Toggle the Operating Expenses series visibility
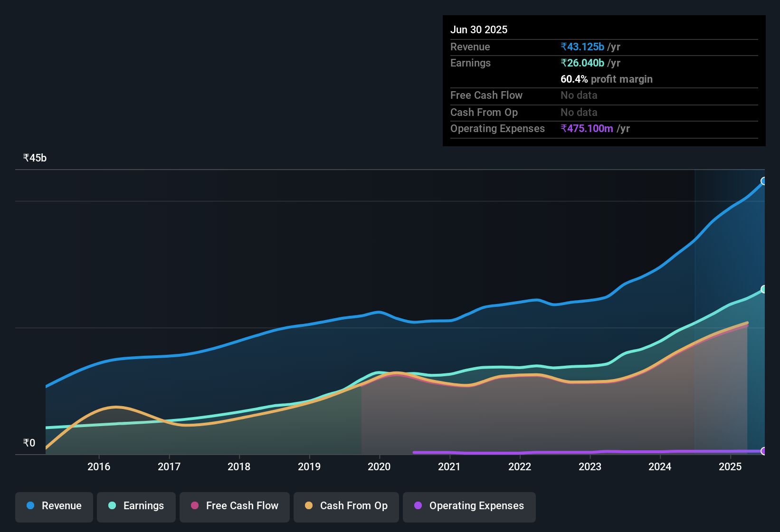Screen dimensions: 780x532 point(469,506)
